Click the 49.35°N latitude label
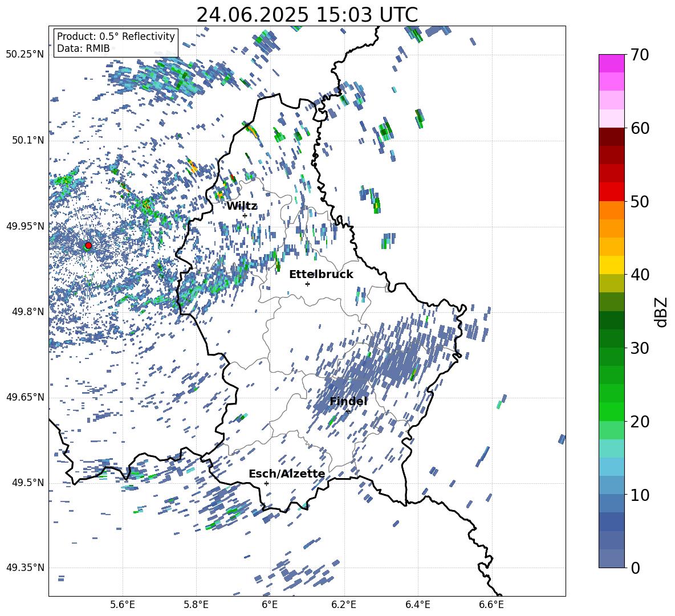The width and height of the screenshot is (675, 616). (25, 568)
